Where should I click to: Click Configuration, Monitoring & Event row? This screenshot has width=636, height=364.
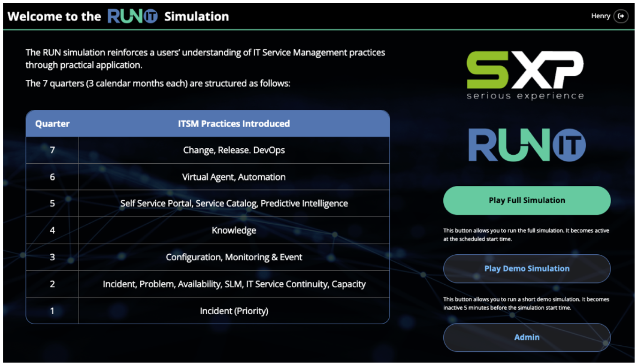click(234, 257)
